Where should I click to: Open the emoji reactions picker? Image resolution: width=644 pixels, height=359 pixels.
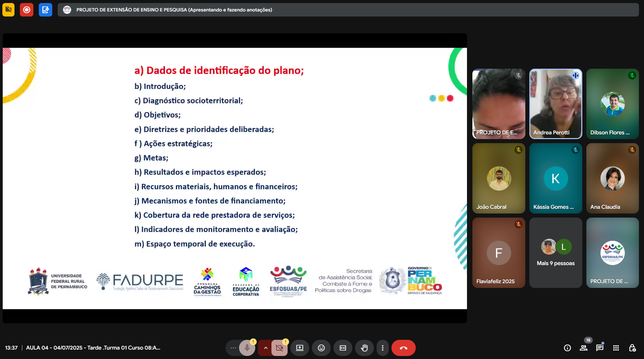[x=321, y=348]
